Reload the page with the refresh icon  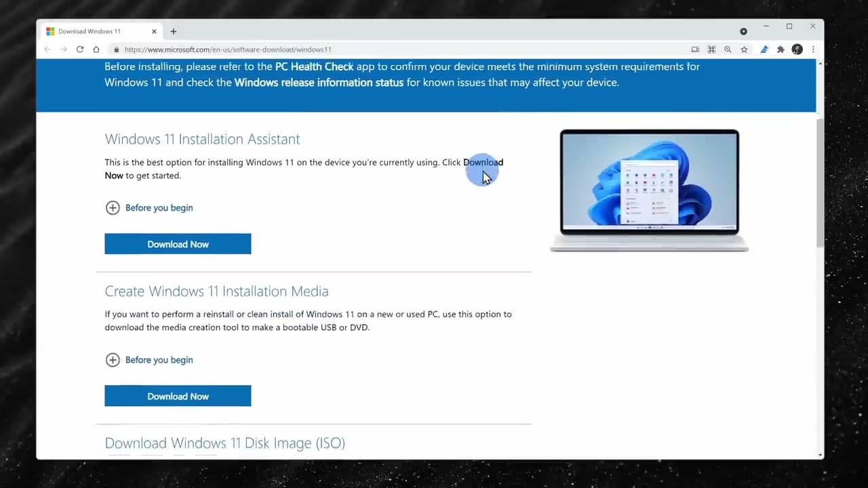click(80, 49)
